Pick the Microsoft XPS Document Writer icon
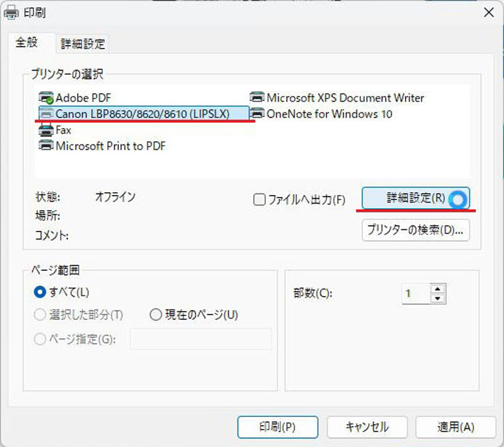This screenshot has width=504, height=447. click(x=257, y=98)
